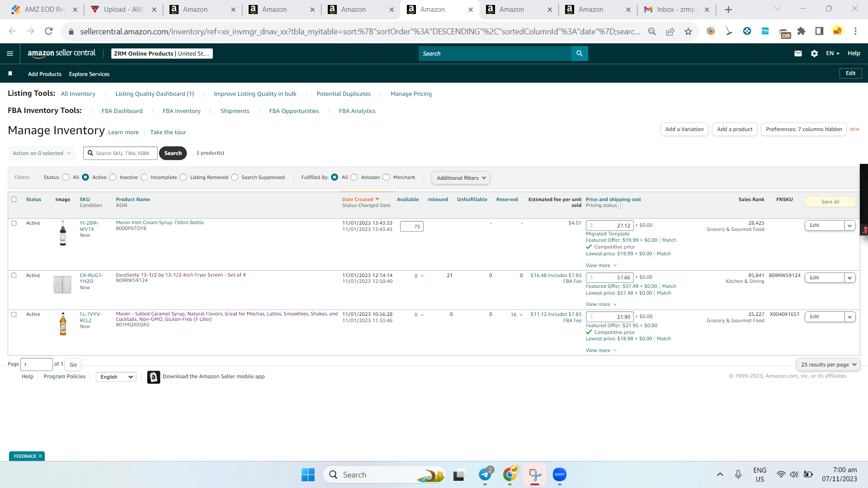Click the pricing status info icon

click(621, 206)
